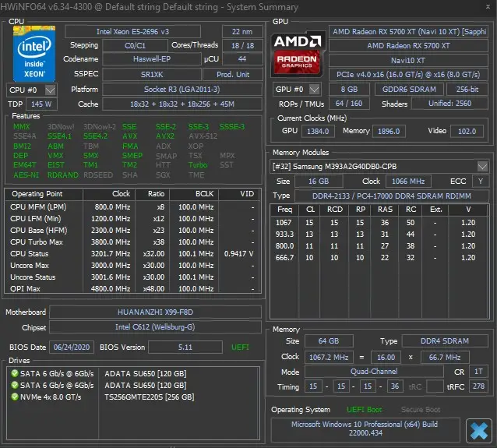Viewport: 497px width, 448px height.
Task: Click the PCIe v4.0 x16 bus field
Action: tap(408, 75)
